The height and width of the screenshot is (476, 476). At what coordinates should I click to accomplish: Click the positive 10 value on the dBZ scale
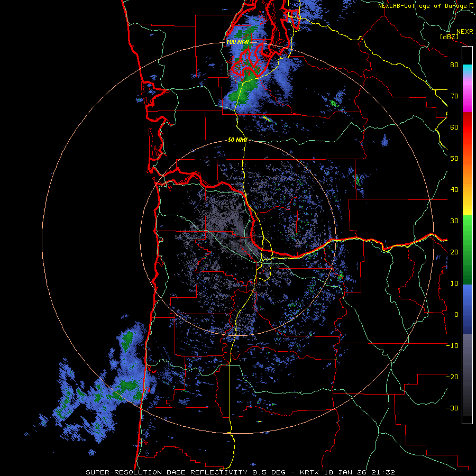(x=454, y=283)
